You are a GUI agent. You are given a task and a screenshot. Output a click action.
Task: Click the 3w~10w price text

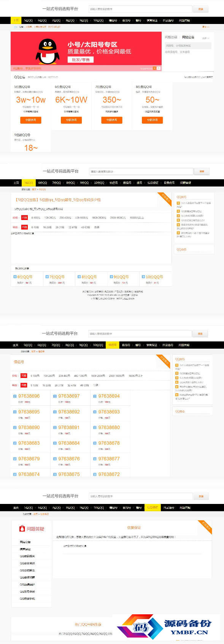coord(31,100)
